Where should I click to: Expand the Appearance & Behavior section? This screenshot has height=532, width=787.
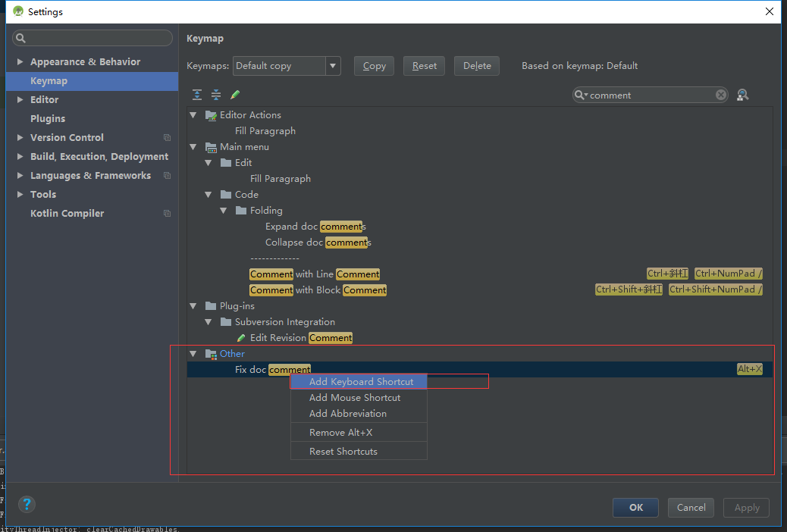point(20,62)
